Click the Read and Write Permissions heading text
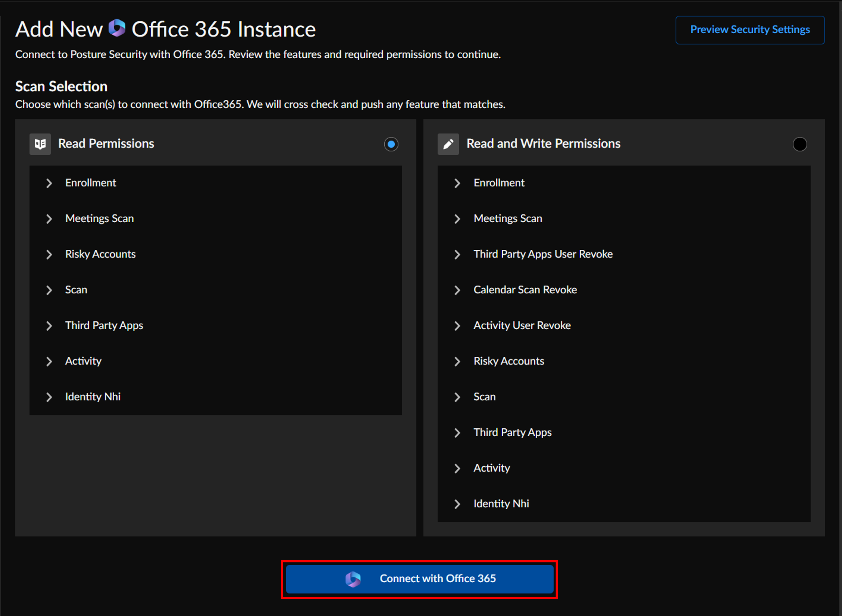Viewport: 842px width, 616px height. pos(543,144)
